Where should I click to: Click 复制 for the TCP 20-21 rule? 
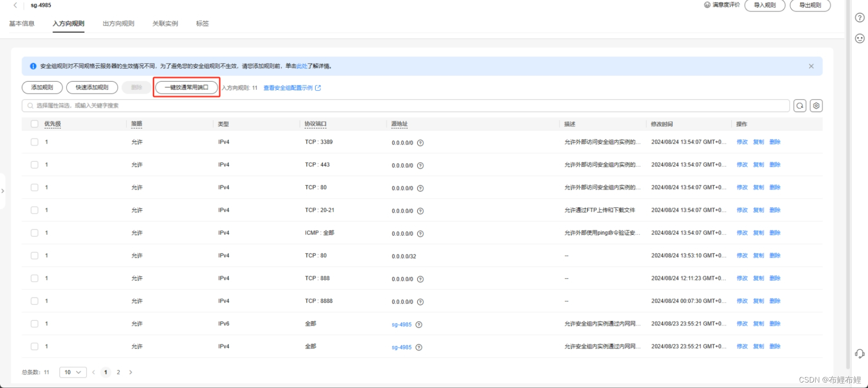point(759,210)
